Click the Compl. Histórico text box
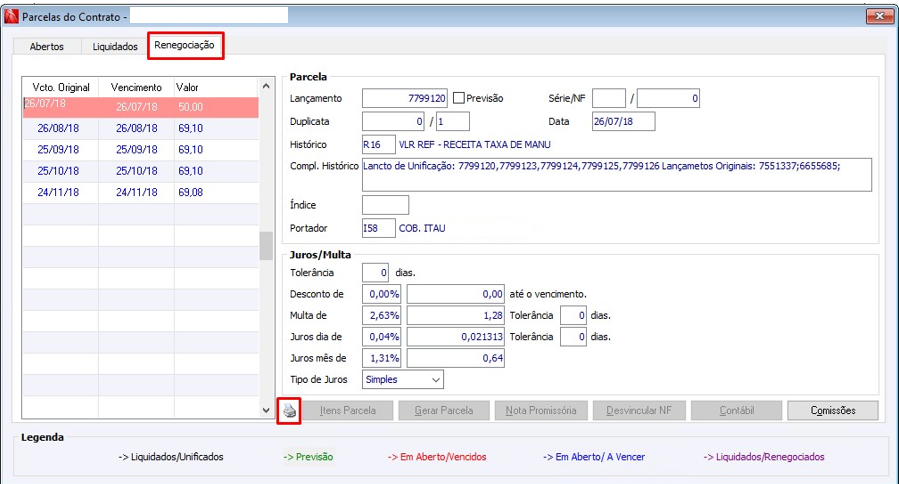The width and height of the screenshot is (899, 484). 617,175
